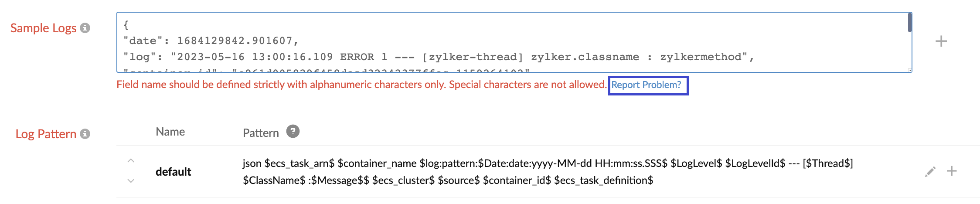Open the Pattern help question mark
The width and height of the screenshot is (980, 204).
[293, 131]
